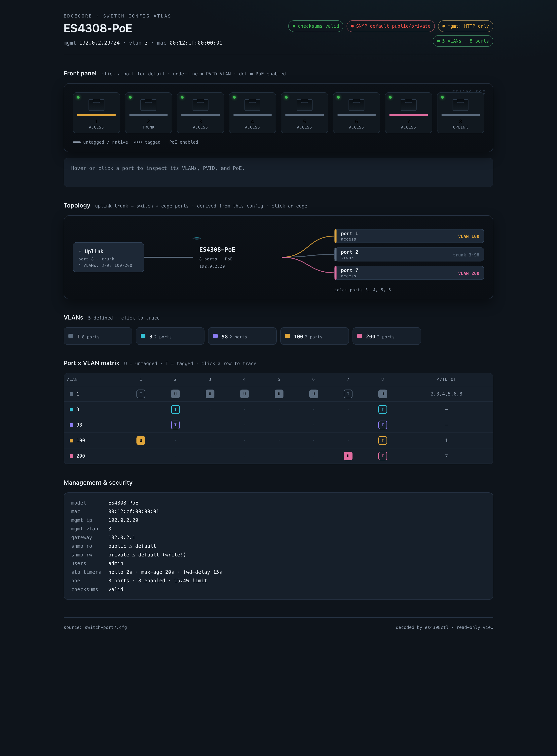Select matrix row for VLAN 3
The width and height of the screenshot is (557, 756).
click(278, 409)
